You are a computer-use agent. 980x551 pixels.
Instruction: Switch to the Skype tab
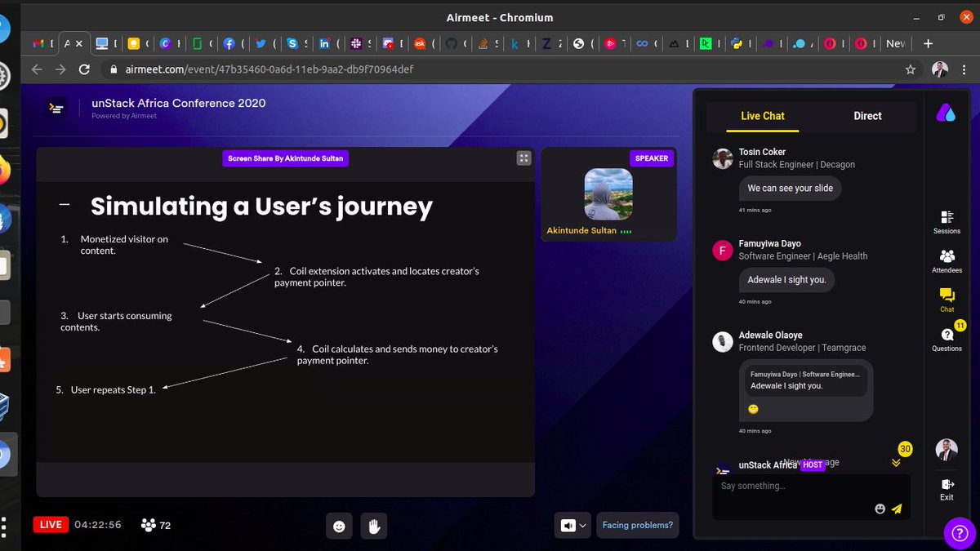tap(297, 43)
